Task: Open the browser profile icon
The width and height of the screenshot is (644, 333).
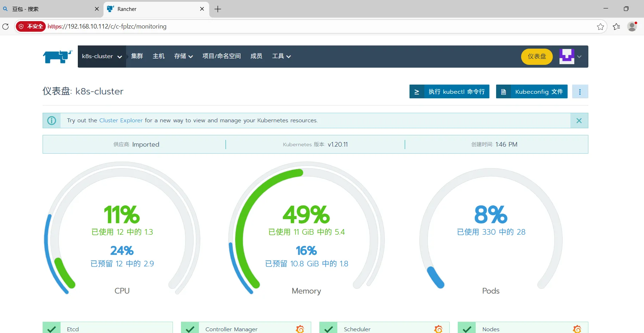Action: pos(632,26)
